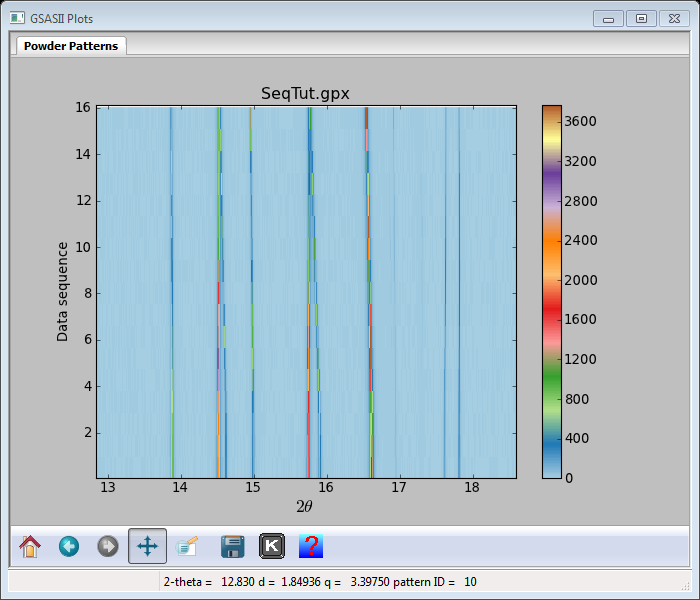This screenshot has width=700, height=600.
Task: Click the window resize grip corner
Action: point(685,585)
